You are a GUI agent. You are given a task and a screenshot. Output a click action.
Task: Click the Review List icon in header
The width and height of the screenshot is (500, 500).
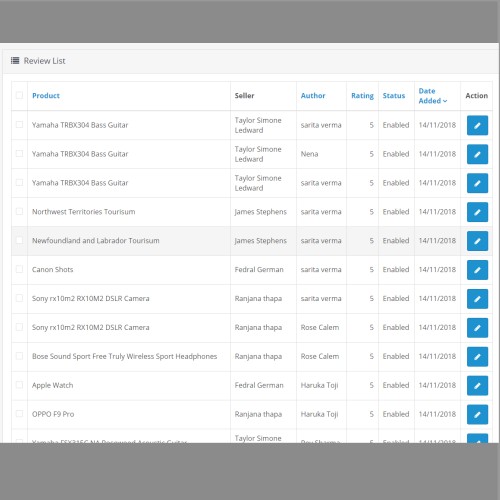pos(15,61)
